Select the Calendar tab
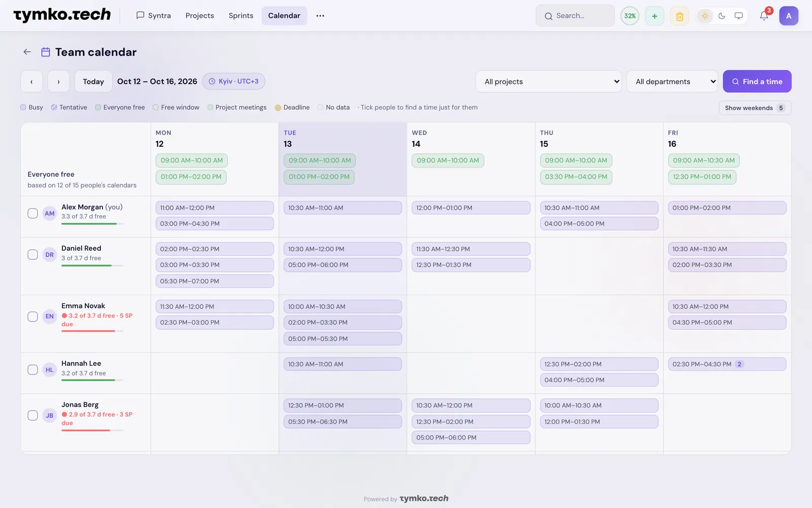 (284, 16)
